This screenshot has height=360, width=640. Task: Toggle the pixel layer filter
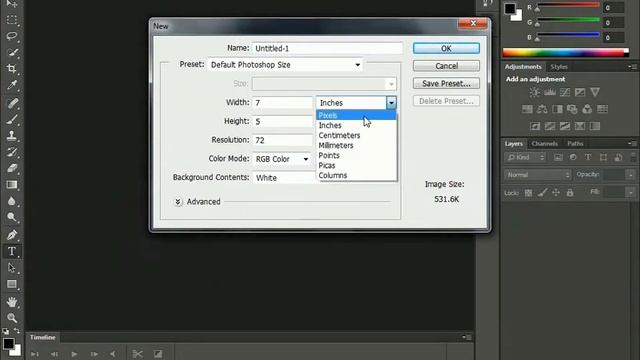pyautogui.click(x=558, y=158)
